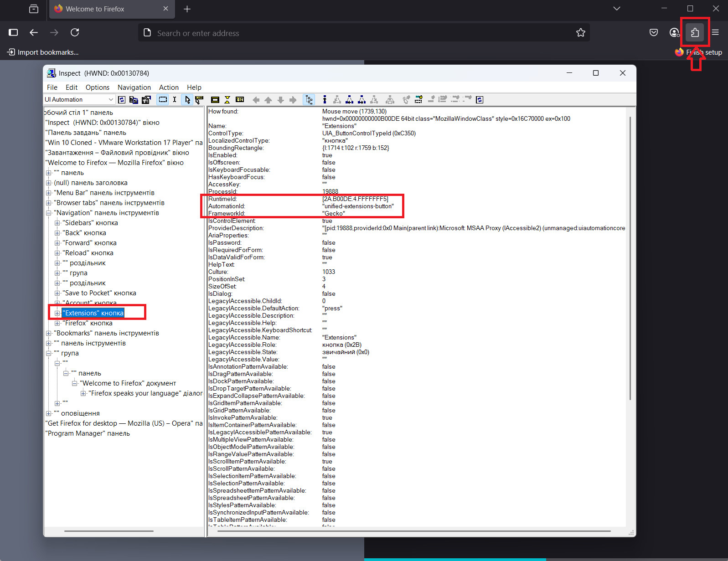Toggle Watch Focus dashed rectangle icon

click(163, 100)
